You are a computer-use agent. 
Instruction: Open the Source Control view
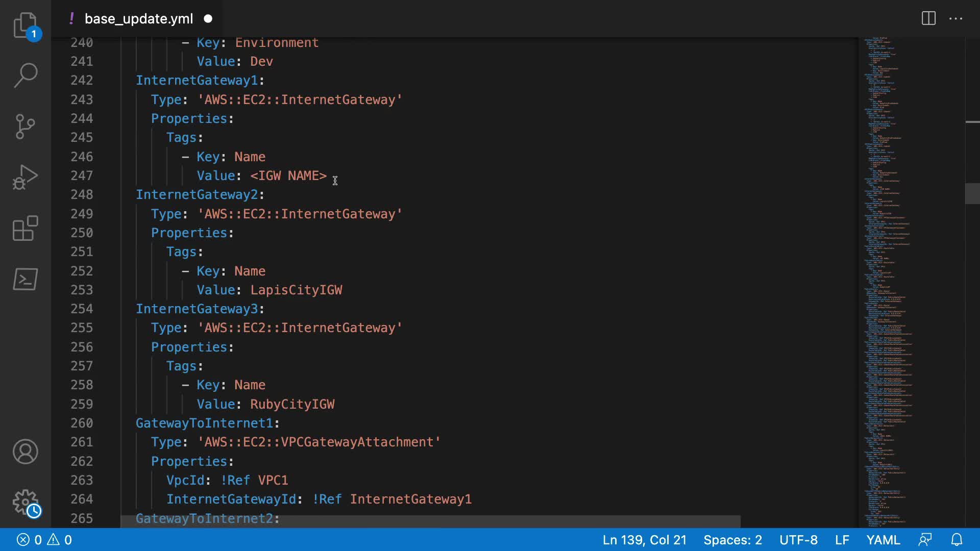[25, 127]
